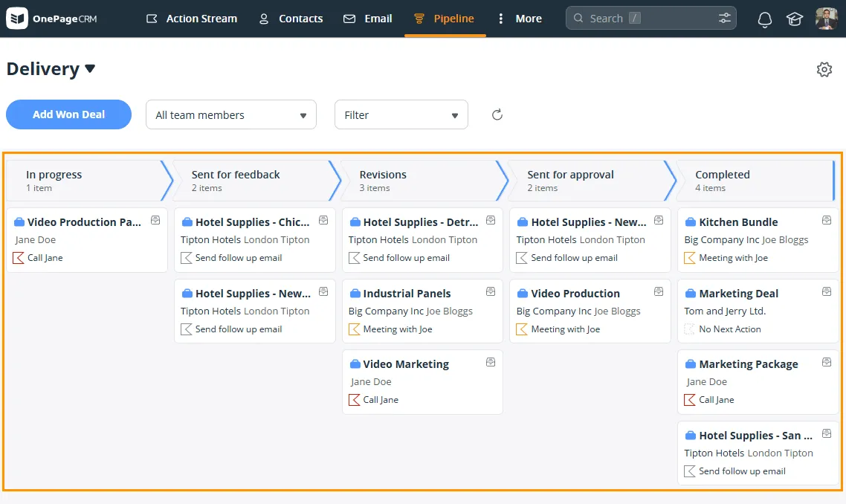Screen dimensions: 846x504
Task: Open the Video Marketing deal title
Action: click(x=406, y=364)
